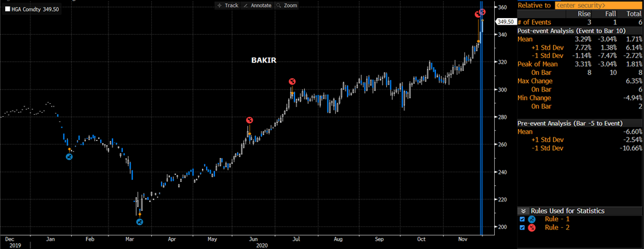Click the 1.81% Peak of Mean Total
Image resolution: width=644 pixels, height=249 pixels.
[634, 64]
